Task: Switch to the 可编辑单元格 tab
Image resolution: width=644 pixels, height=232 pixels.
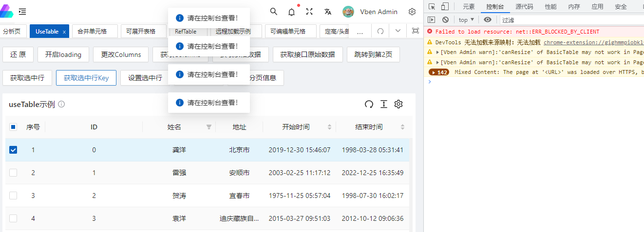Action: pyautogui.click(x=291, y=31)
